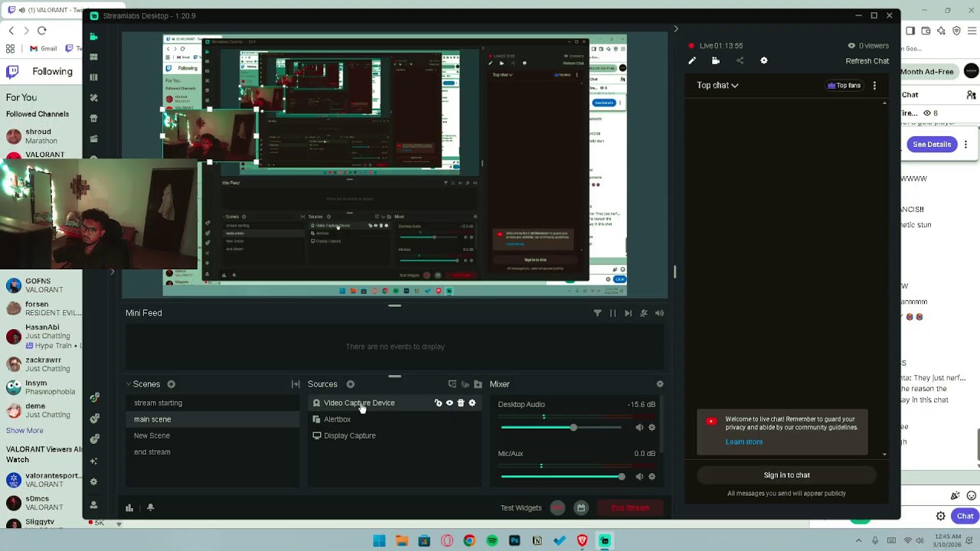Select the end stream scene
The width and height of the screenshot is (980, 551).
212,452
